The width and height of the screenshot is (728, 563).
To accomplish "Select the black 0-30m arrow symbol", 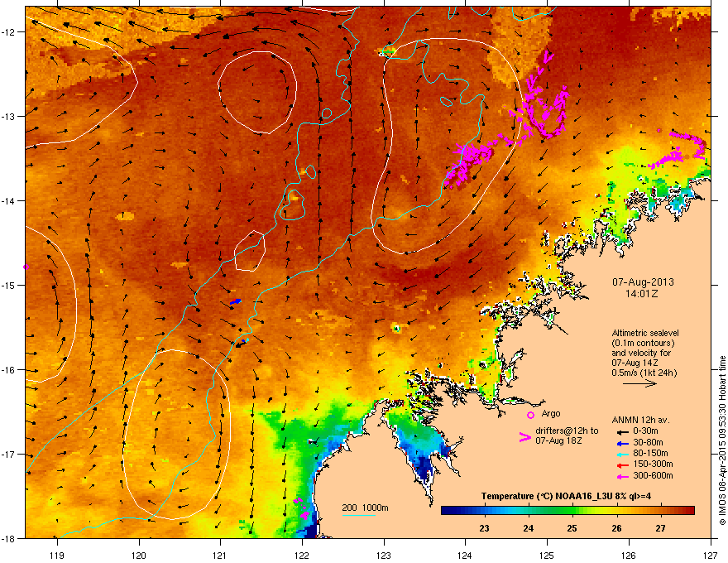I will coord(622,432).
